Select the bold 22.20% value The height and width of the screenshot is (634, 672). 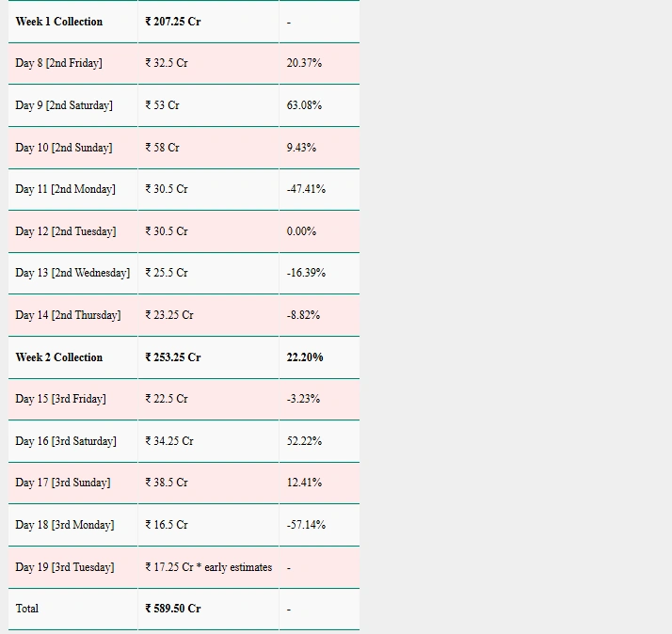(x=305, y=357)
